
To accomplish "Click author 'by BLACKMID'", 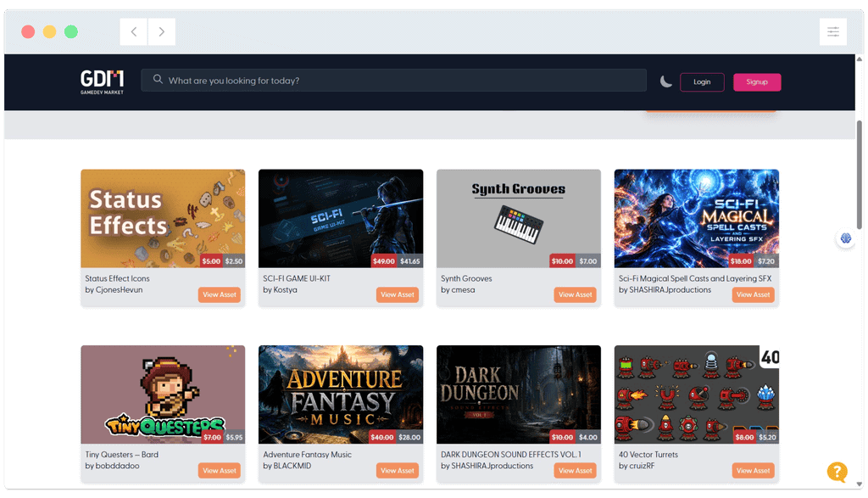I will (287, 466).
